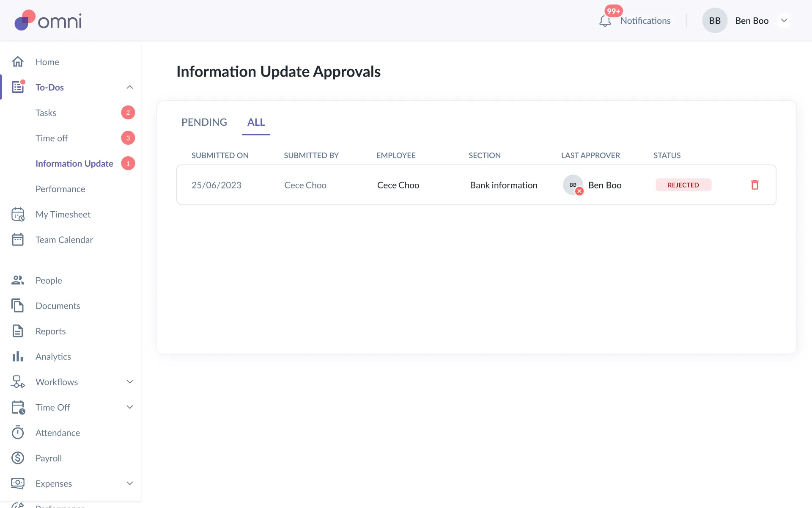Open Home from the sidebar icon

pyautogui.click(x=18, y=62)
